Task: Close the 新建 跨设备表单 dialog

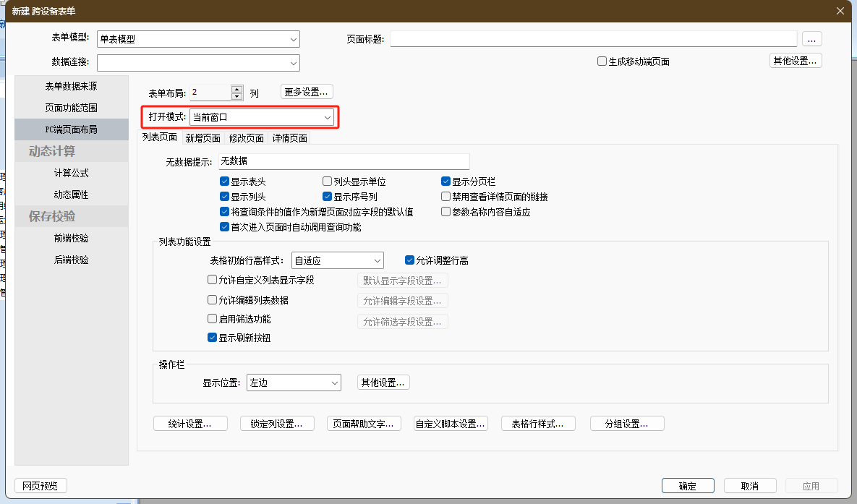Action: pos(840,11)
